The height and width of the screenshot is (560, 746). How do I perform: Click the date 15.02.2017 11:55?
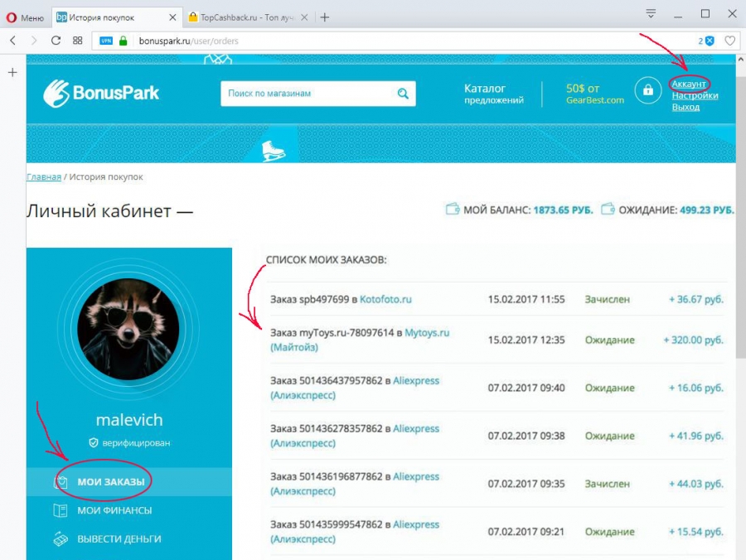pyautogui.click(x=526, y=300)
